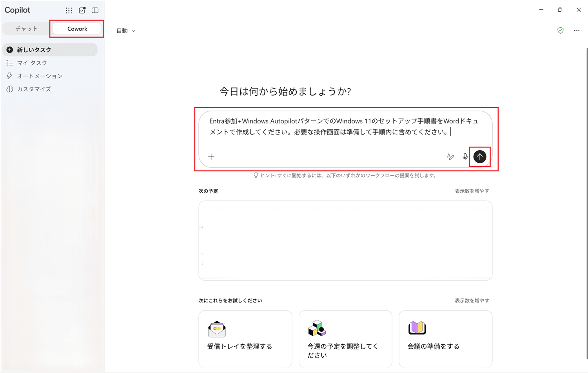Click the Copilot title text
Viewport: 588px width, 373px height.
click(17, 10)
